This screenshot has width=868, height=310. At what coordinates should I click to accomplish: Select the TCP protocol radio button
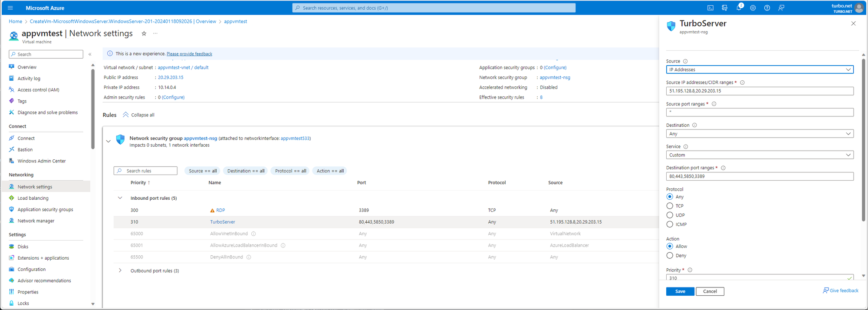click(670, 206)
